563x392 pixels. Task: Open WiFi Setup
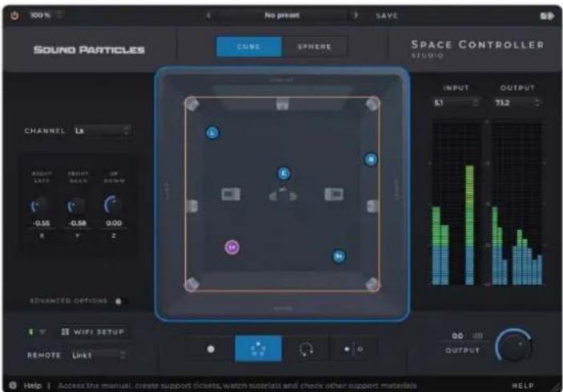point(93,332)
